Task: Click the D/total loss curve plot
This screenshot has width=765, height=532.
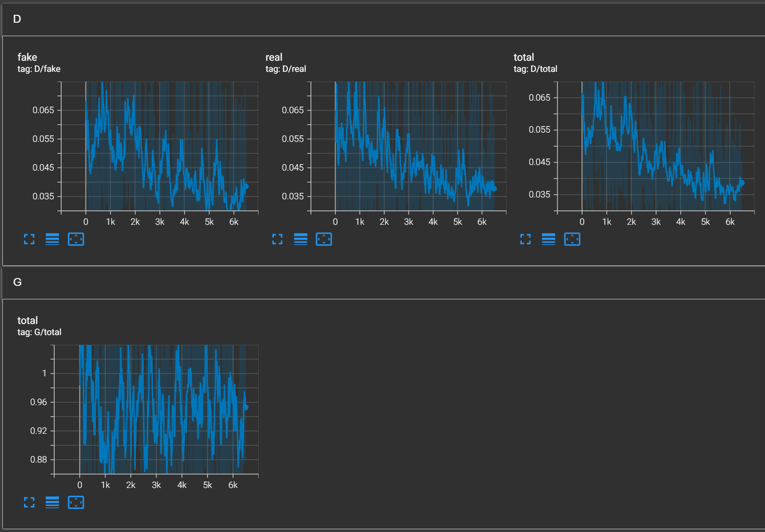Action: click(656, 146)
